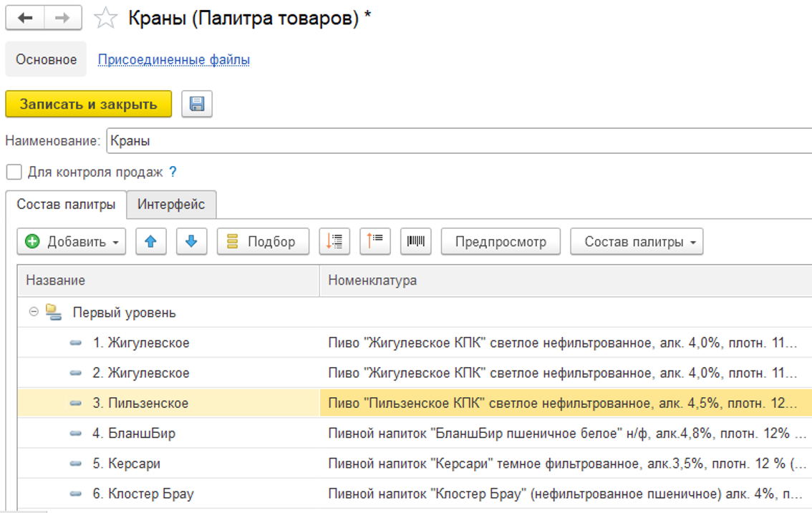Screen dimensions: 812x513
Task: Select the 'Основное' navigation tab
Action: (46, 59)
